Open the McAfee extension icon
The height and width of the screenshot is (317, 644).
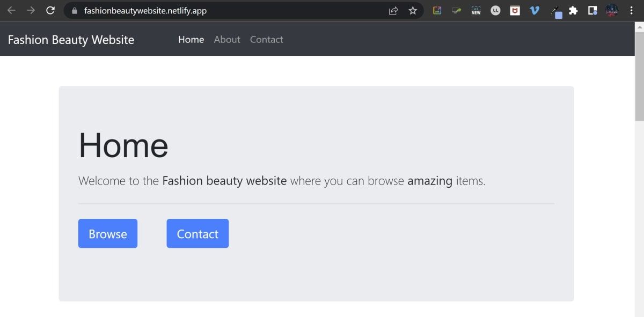(x=515, y=10)
